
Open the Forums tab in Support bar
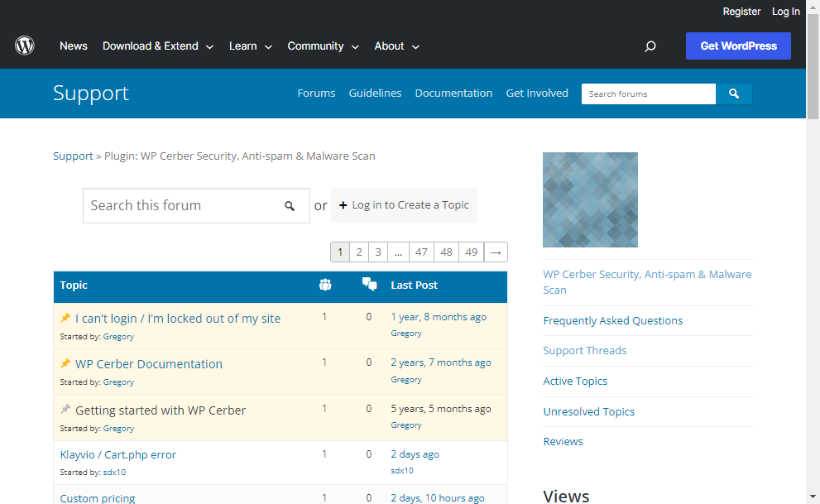[316, 93]
